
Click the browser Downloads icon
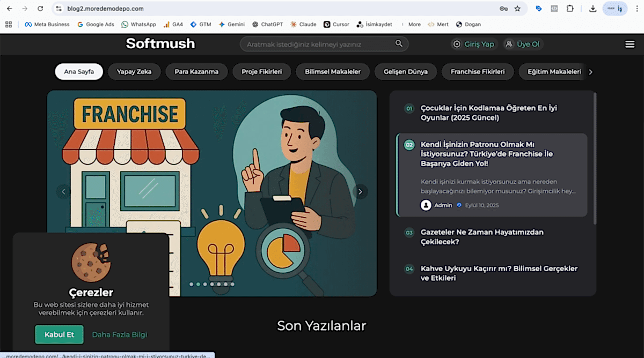point(592,9)
